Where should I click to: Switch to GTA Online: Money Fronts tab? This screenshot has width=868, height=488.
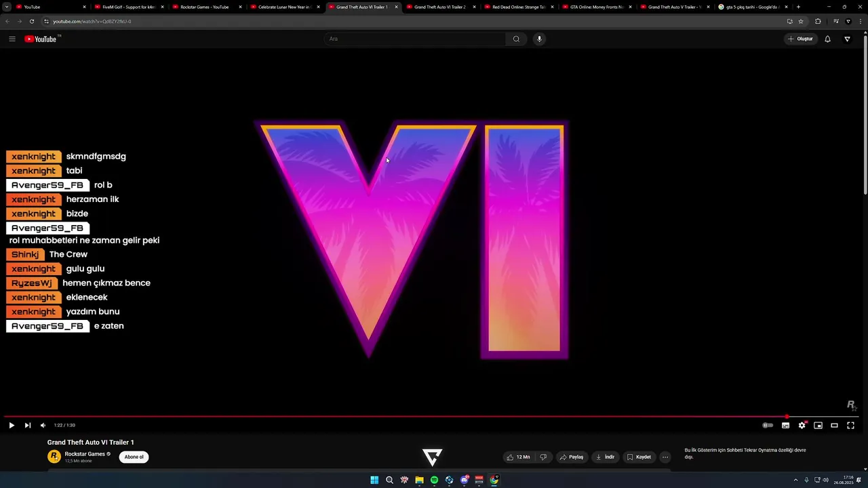pyautogui.click(x=597, y=7)
